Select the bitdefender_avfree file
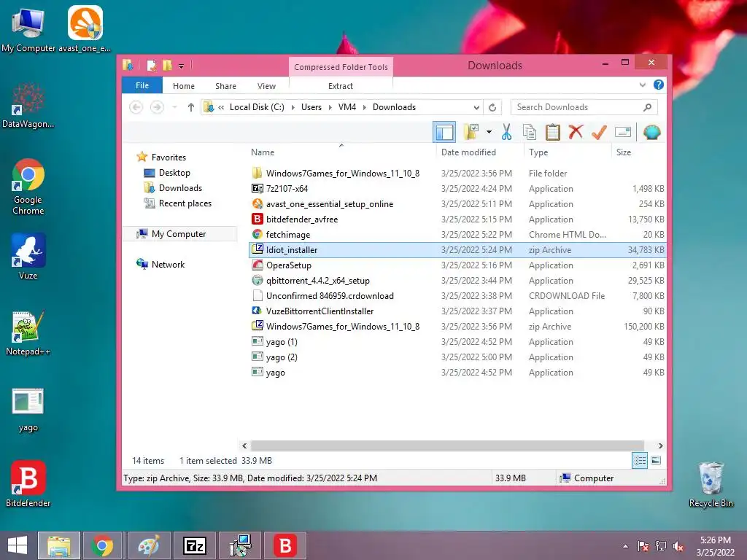 457,219
